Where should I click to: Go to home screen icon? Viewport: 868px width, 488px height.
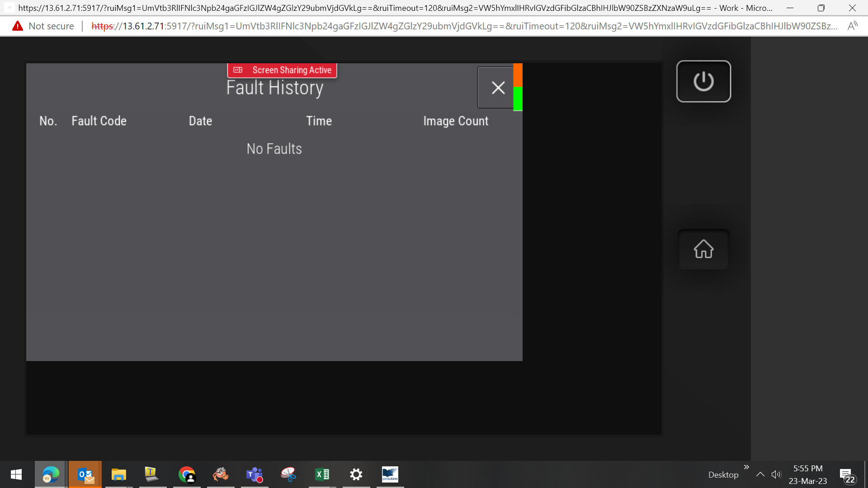pos(703,249)
